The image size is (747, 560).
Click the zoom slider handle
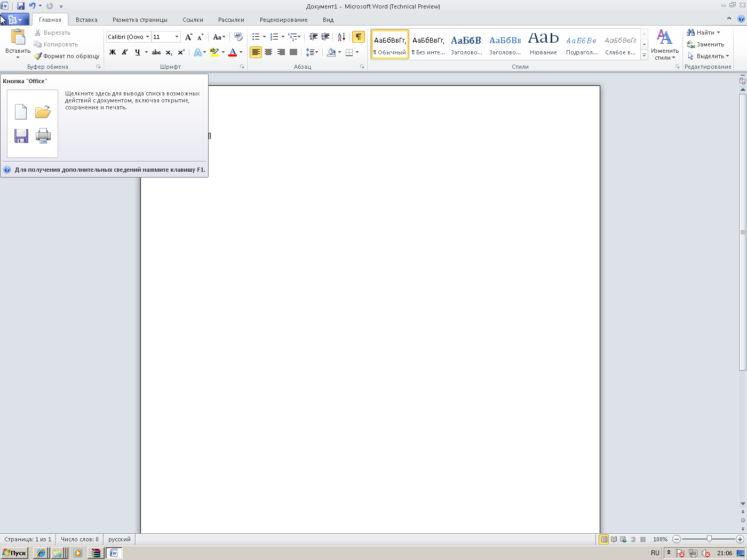click(x=709, y=539)
